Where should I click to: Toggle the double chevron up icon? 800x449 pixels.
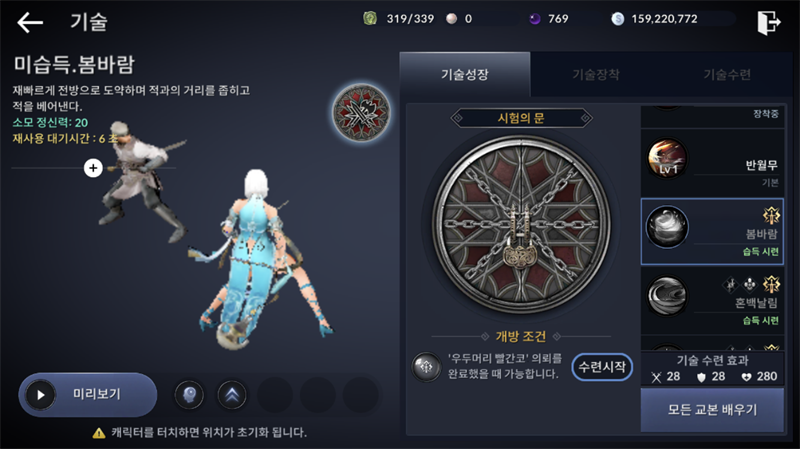tap(232, 395)
